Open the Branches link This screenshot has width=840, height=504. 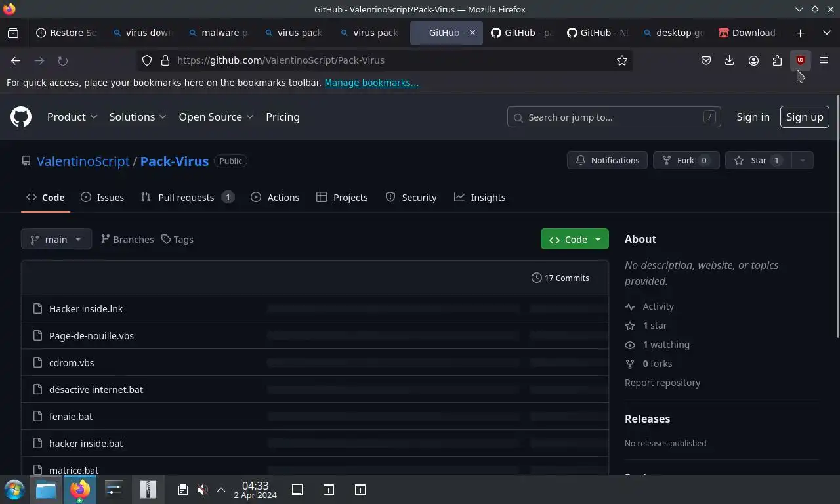pos(127,239)
